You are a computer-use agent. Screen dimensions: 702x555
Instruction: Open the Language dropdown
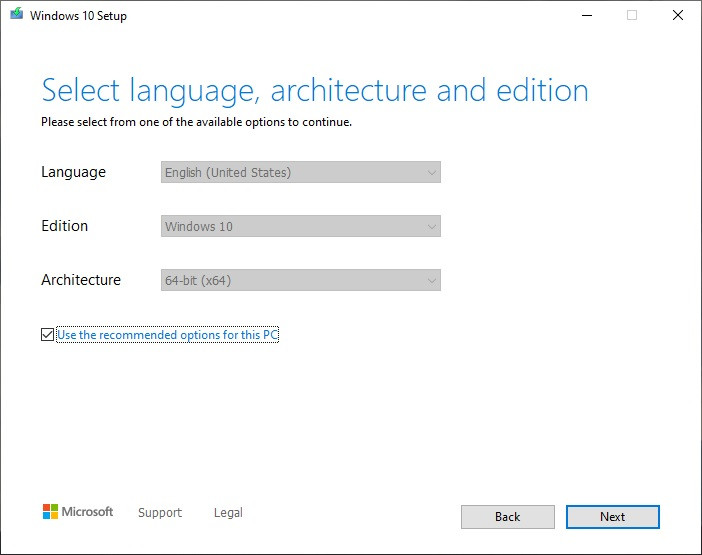click(x=300, y=172)
